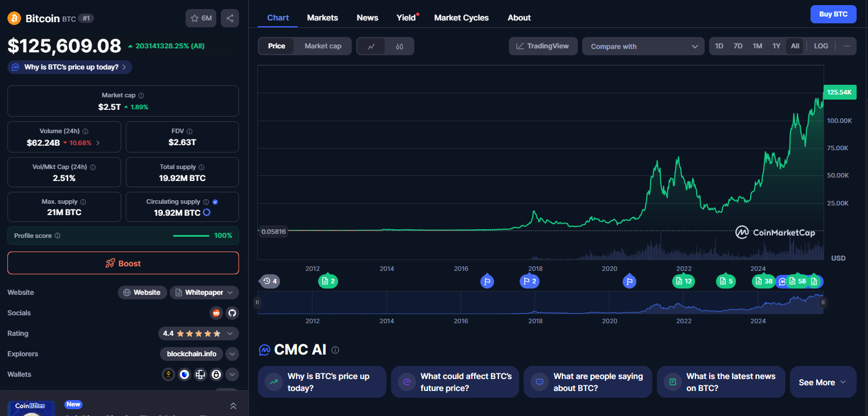This screenshot has height=416, width=868.
Task: Click the Buy BTC button
Action: click(833, 14)
